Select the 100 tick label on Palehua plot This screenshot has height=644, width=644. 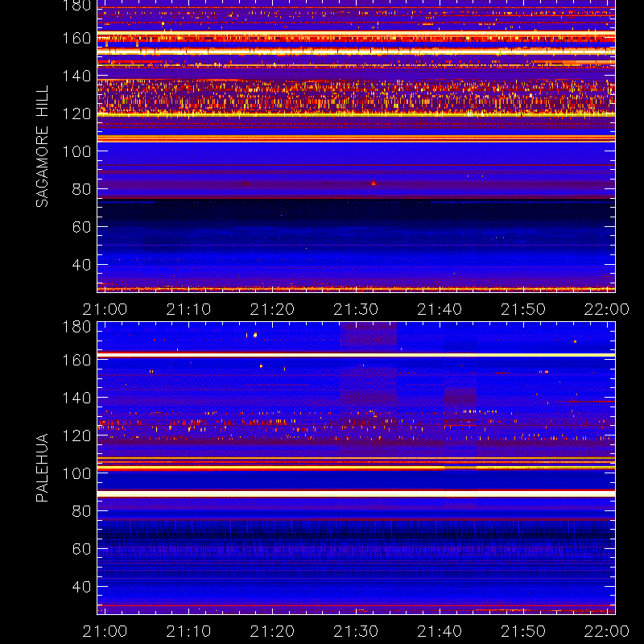coord(76,473)
